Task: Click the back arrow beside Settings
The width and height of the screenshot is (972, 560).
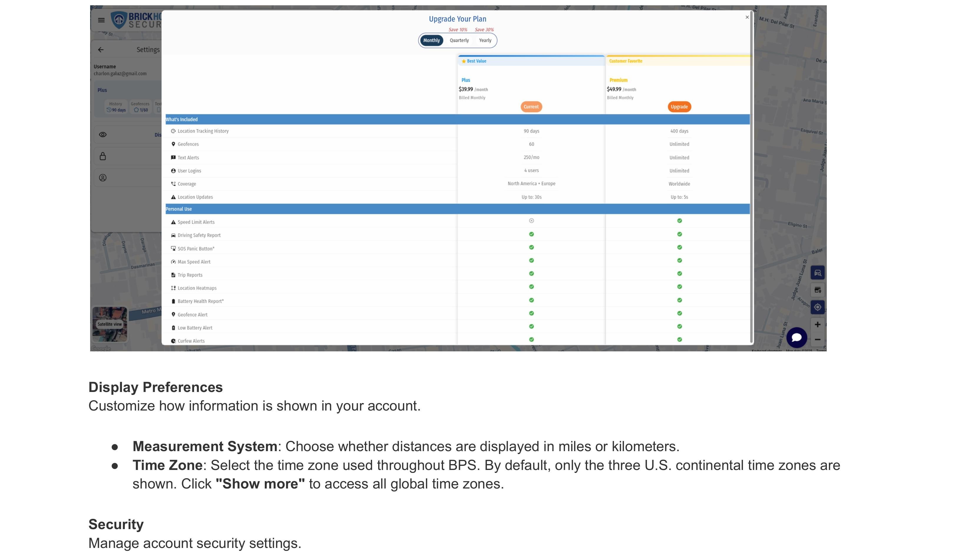Action: [x=101, y=50]
